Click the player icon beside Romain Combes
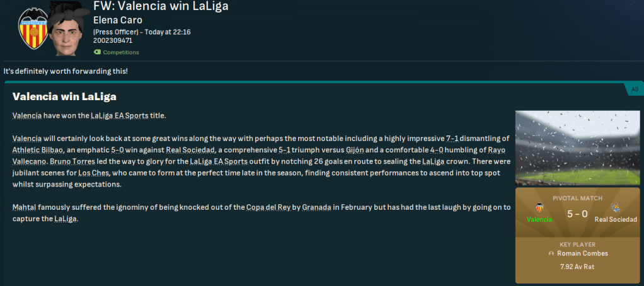This screenshot has width=644, height=286. (553, 254)
